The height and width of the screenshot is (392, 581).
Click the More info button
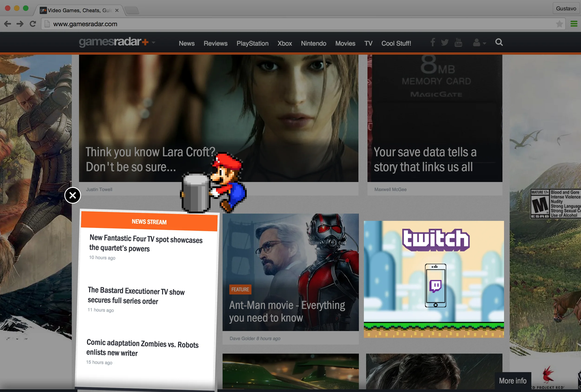[x=513, y=381]
